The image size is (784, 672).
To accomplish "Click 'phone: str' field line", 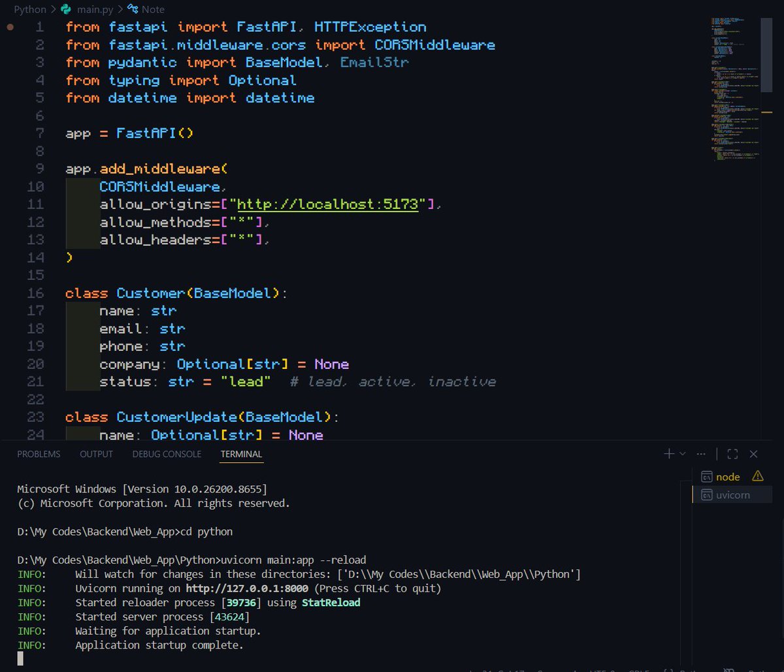I will [x=142, y=347].
